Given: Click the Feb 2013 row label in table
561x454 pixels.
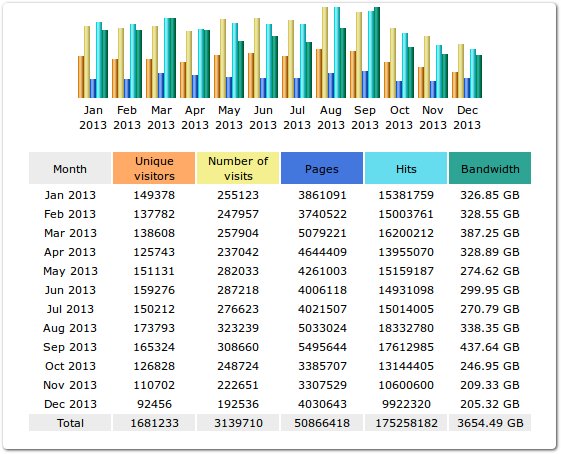Looking at the screenshot, I should pos(70,214).
